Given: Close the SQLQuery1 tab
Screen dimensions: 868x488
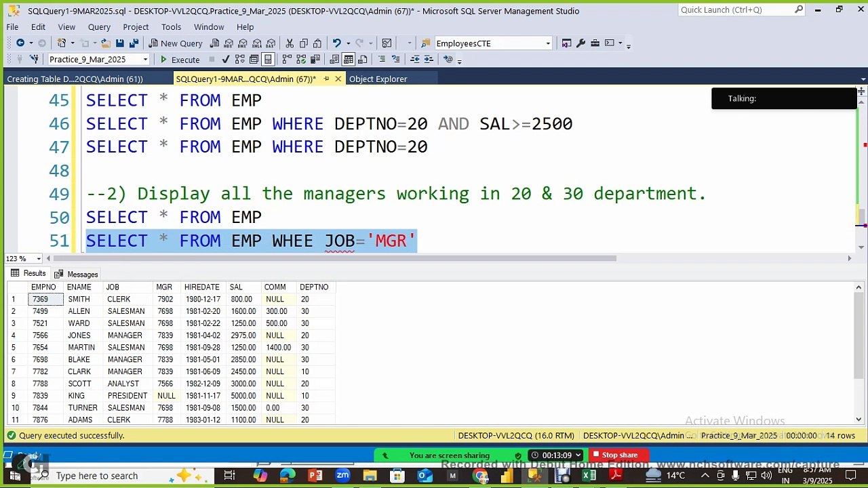Looking at the screenshot, I should (338, 79).
